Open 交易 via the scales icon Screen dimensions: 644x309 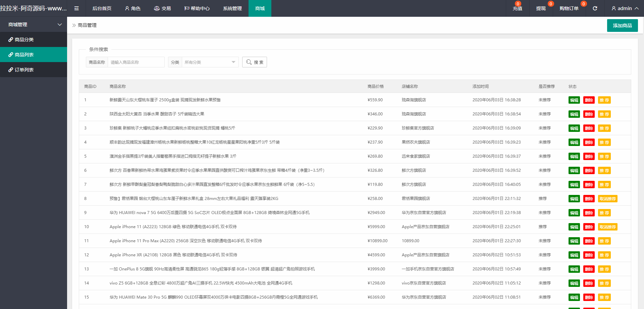(x=156, y=8)
